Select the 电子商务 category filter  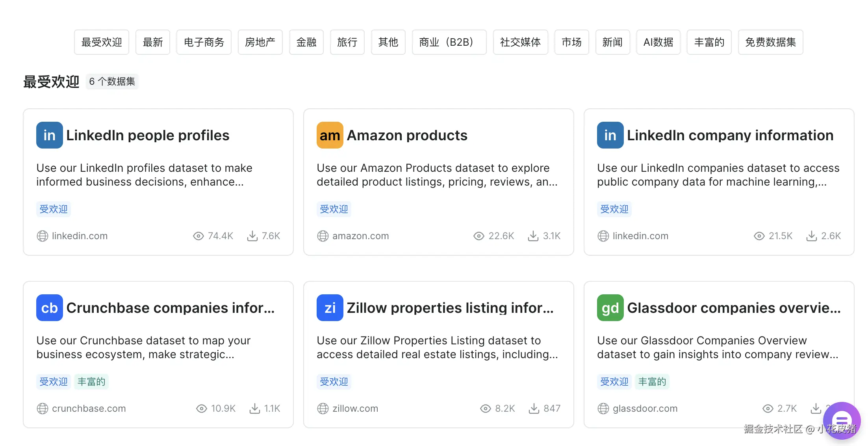point(204,42)
